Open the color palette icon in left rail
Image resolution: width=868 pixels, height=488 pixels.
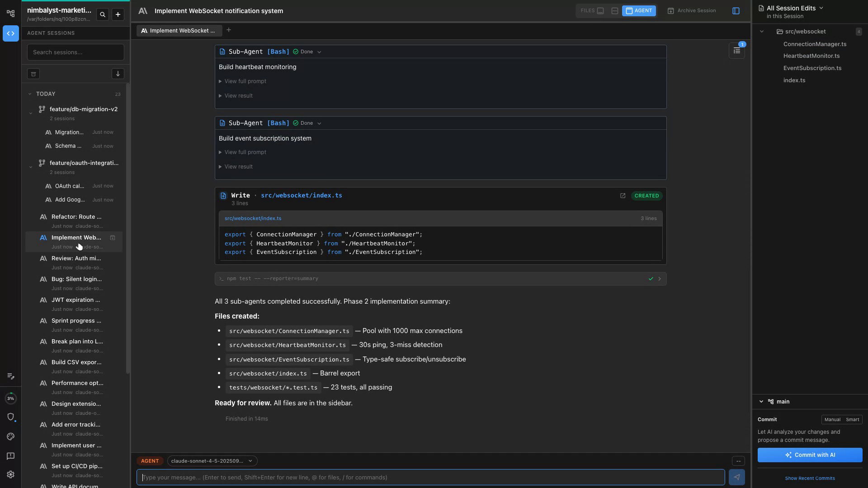[x=10, y=436]
